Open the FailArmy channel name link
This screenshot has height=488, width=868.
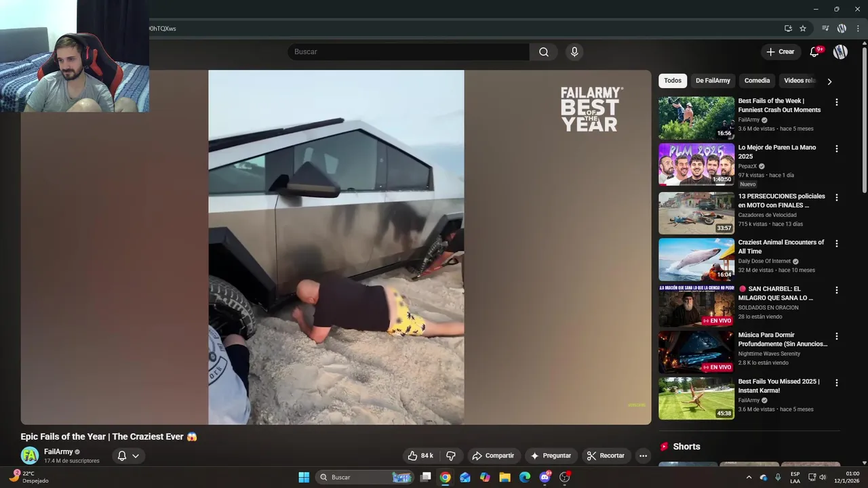(x=58, y=451)
